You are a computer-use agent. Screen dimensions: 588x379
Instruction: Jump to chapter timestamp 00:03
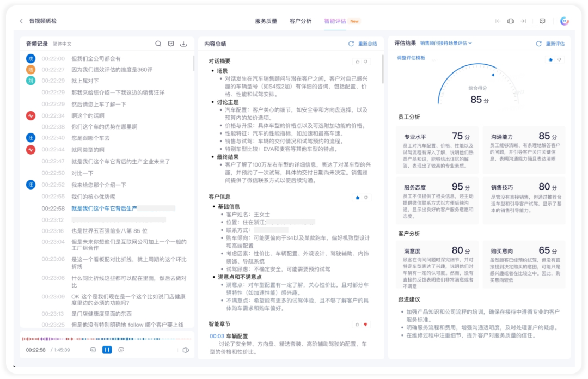tap(217, 336)
